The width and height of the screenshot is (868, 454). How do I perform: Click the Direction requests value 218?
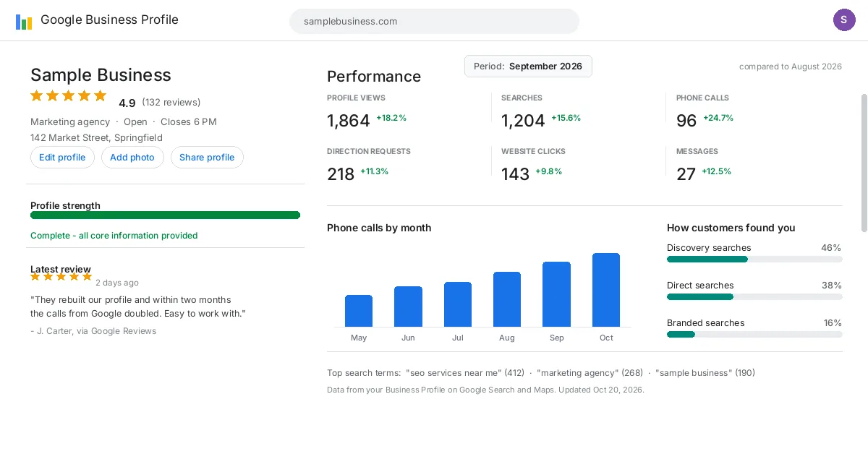[x=341, y=174]
